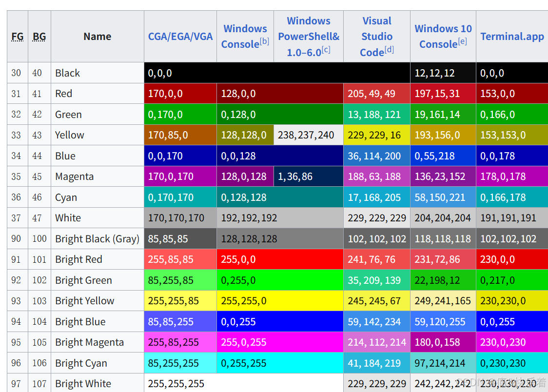This screenshot has height=392, width=548.
Task: Click the 241, 76, 76 cell
Action: (x=377, y=259)
